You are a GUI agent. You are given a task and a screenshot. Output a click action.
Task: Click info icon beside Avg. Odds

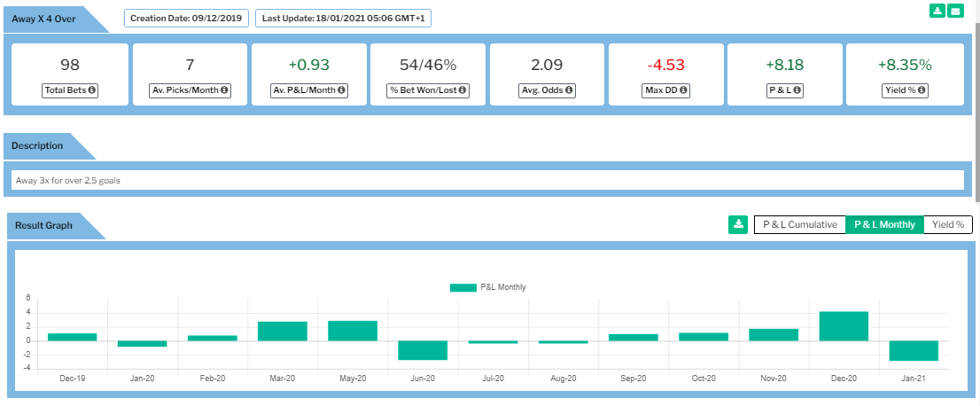[568, 90]
